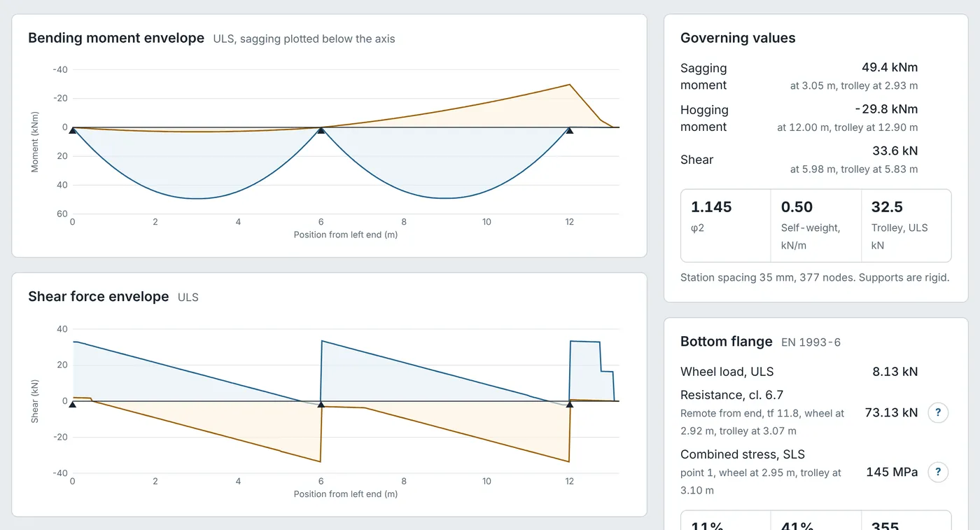Click the 33.6 kN shear value
Image resolution: width=980 pixels, height=530 pixels.
click(x=895, y=151)
